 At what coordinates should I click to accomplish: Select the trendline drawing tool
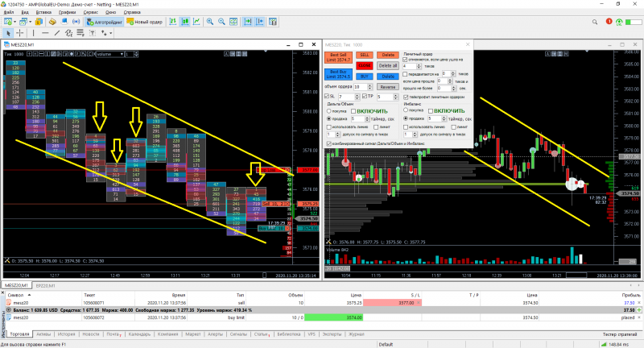[x=57, y=33]
